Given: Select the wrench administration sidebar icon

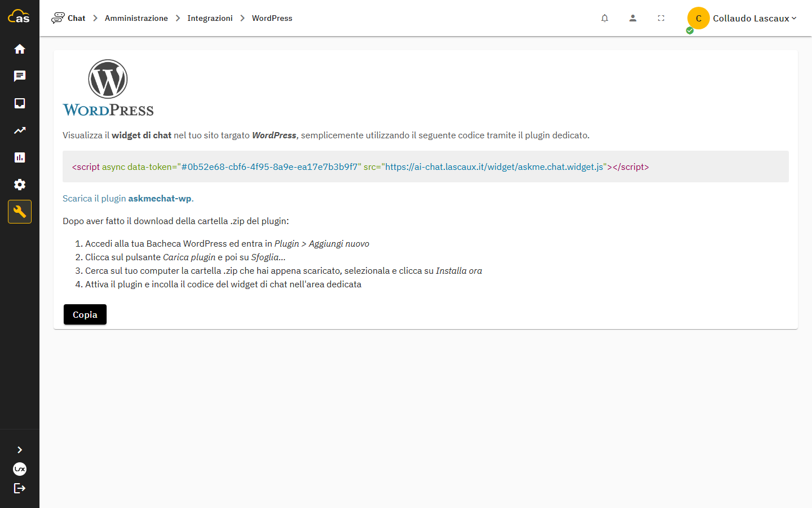Looking at the screenshot, I should (x=20, y=212).
